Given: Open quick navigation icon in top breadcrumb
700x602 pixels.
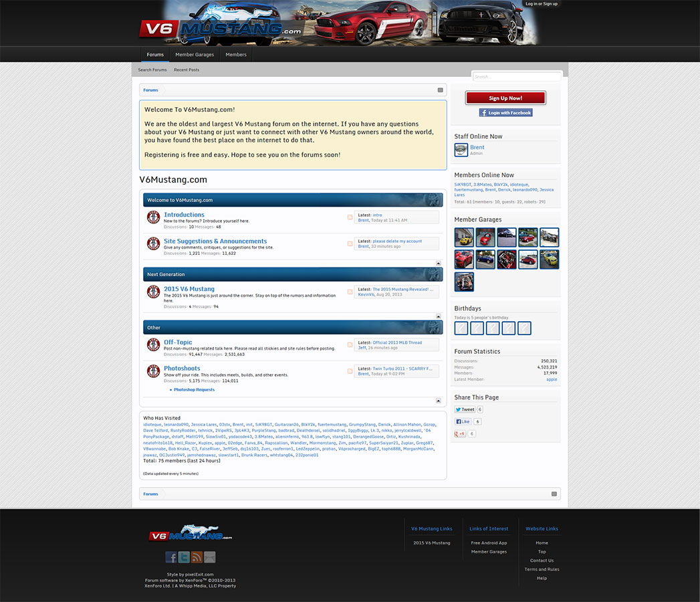Looking at the screenshot, I should (440, 90).
